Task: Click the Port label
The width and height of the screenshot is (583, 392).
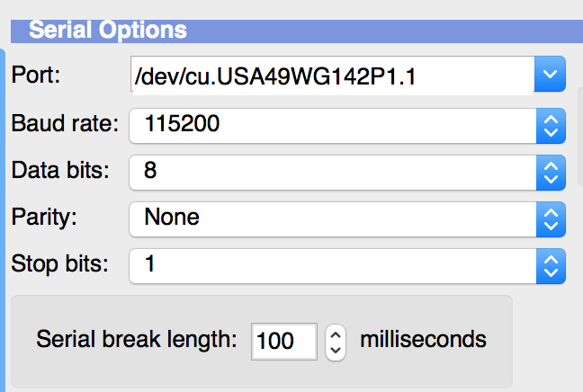Action: (x=36, y=76)
